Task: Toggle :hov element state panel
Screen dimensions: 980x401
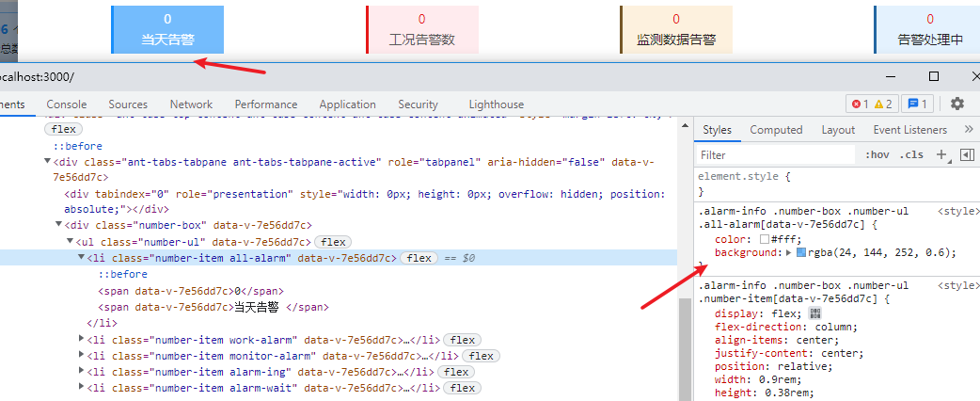Action: (877, 154)
